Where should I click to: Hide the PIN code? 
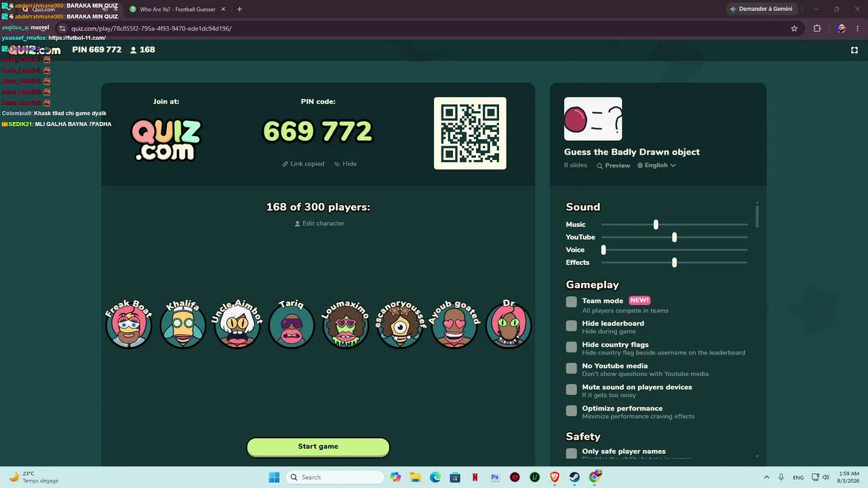pyautogui.click(x=345, y=164)
